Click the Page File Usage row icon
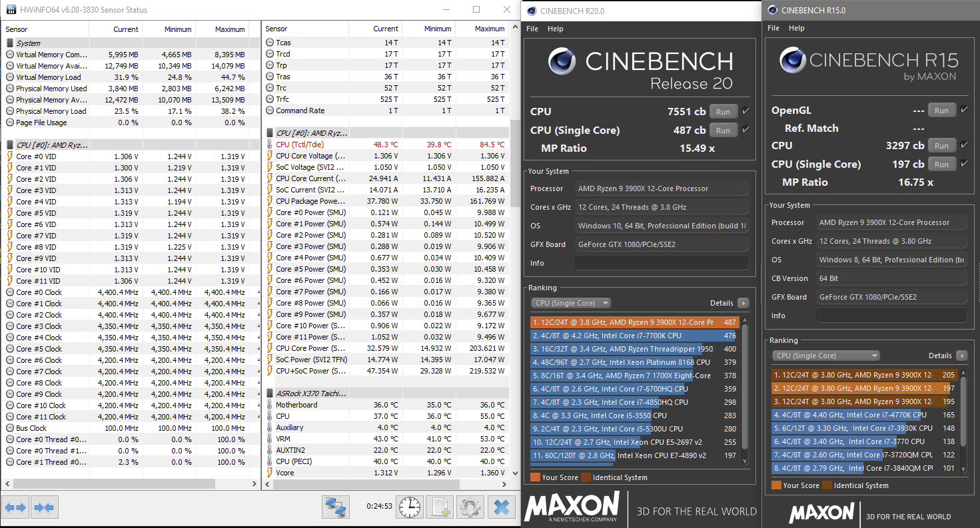The height and width of the screenshot is (528, 980). tap(9, 123)
